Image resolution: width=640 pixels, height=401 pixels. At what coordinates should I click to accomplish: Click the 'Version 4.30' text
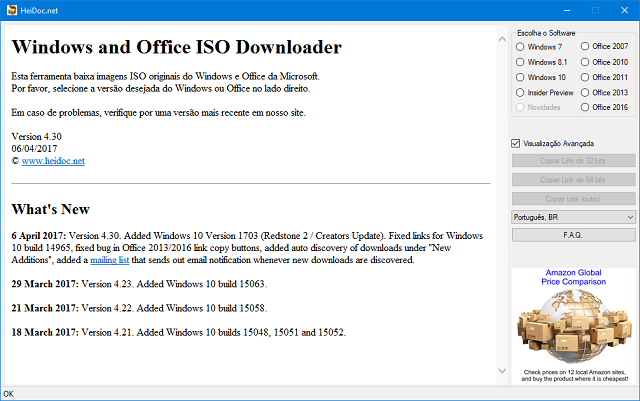pos(36,136)
